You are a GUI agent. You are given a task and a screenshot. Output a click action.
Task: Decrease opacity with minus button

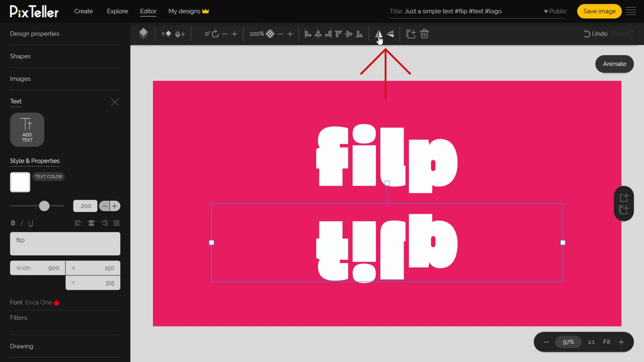point(281,34)
